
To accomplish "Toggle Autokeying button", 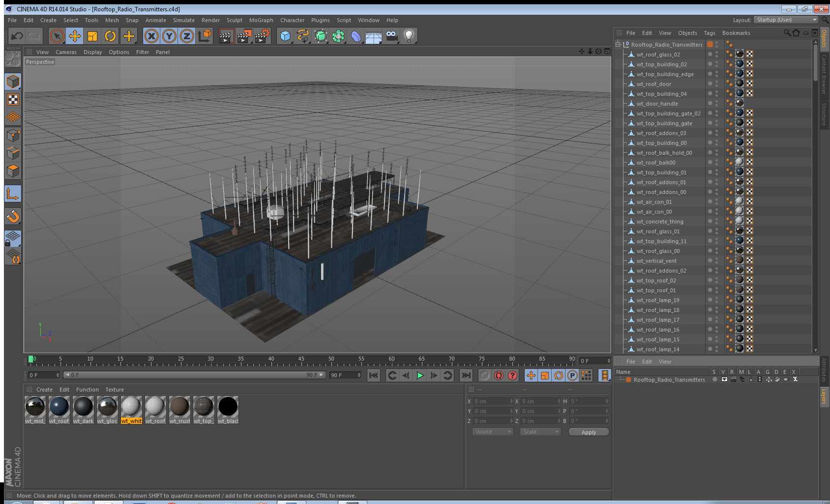I will (x=499, y=375).
